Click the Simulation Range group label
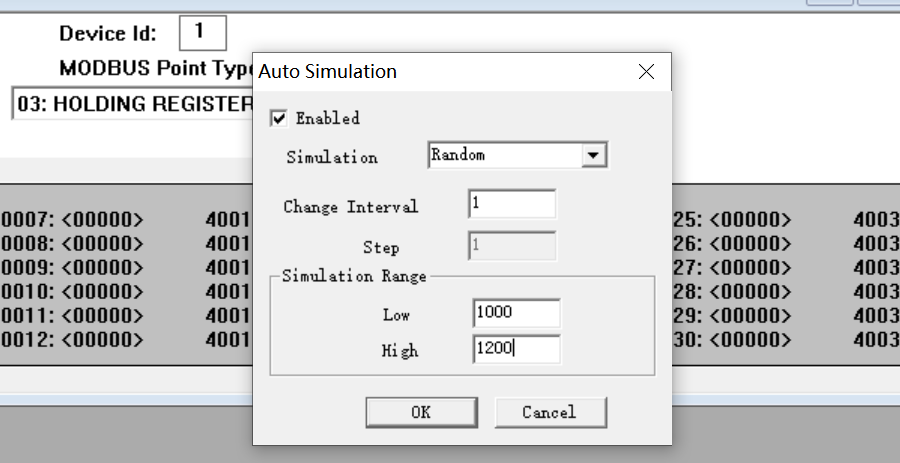This screenshot has height=463, width=900. (354, 276)
